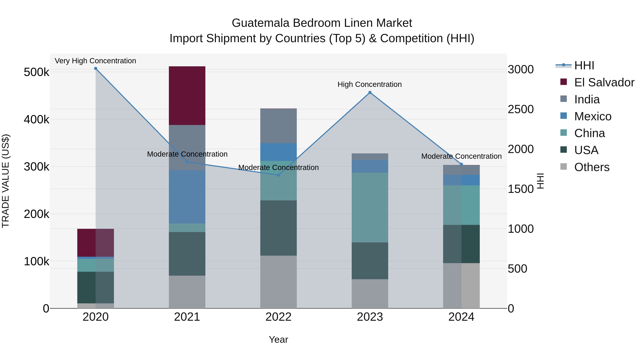This screenshot has width=644, height=362.
Task: Click the El Salvador maroon legend swatch
Action: 563,82
